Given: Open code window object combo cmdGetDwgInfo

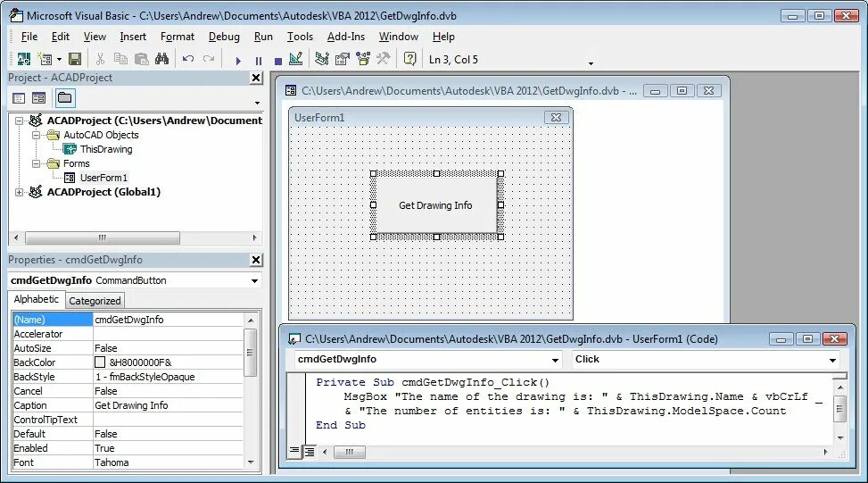Looking at the screenshot, I should coord(555,360).
